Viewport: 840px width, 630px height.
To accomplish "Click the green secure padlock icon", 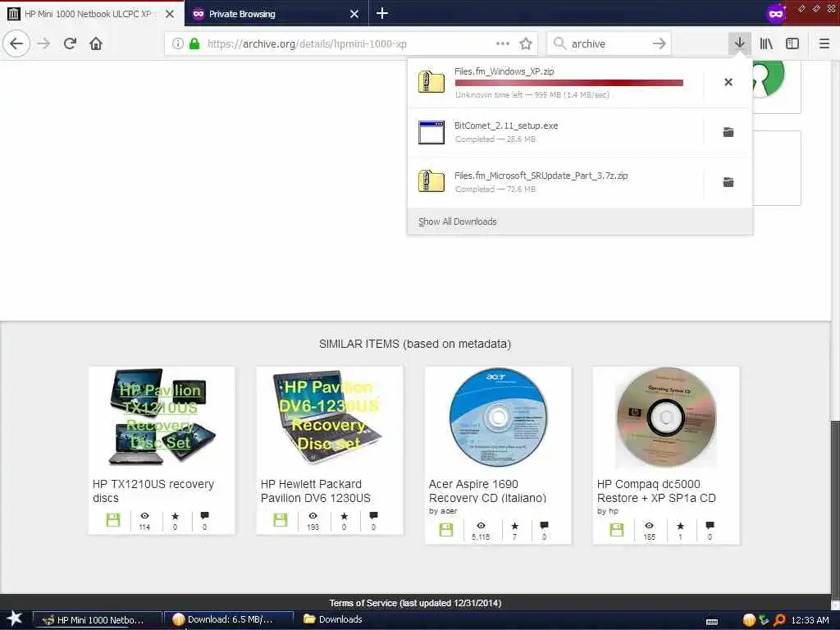I will pos(194,44).
